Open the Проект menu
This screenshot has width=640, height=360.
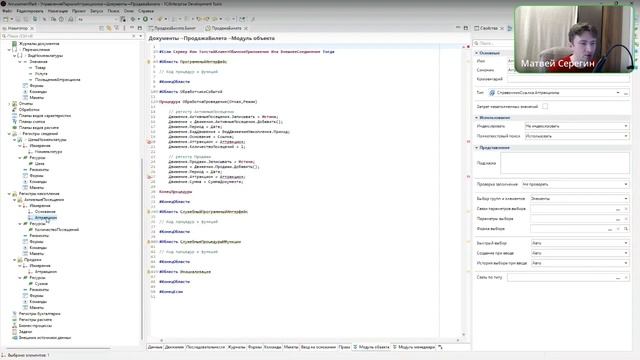point(79,11)
